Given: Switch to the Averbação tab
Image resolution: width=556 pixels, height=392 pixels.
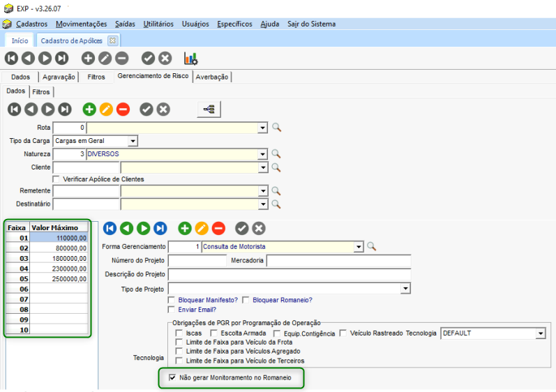Looking at the screenshot, I should (x=212, y=77).
